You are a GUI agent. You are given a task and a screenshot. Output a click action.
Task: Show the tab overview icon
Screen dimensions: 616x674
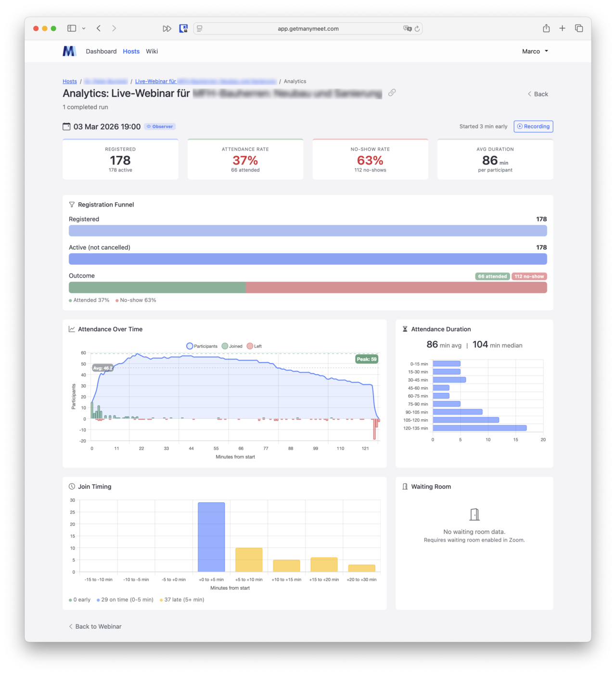pyautogui.click(x=579, y=28)
